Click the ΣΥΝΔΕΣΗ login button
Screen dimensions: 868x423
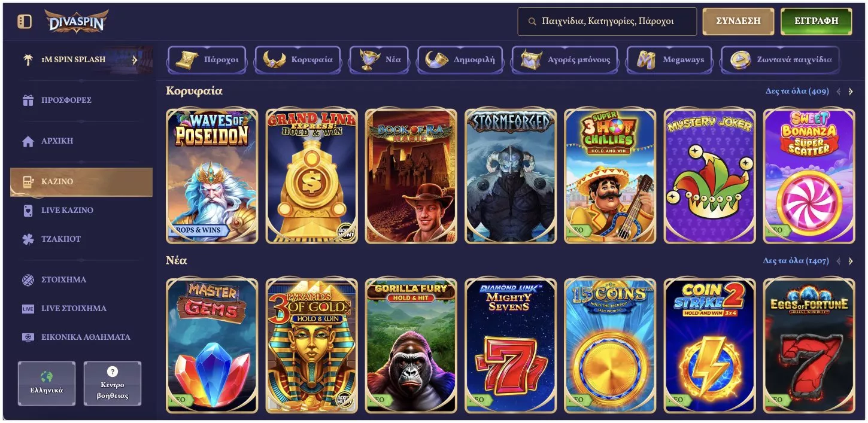[x=738, y=21]
